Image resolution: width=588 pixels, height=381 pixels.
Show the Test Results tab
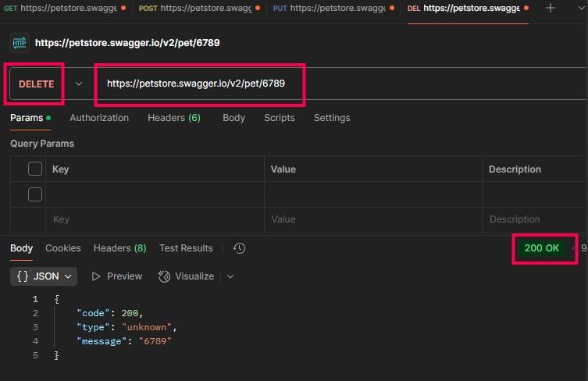pos(186,248)
